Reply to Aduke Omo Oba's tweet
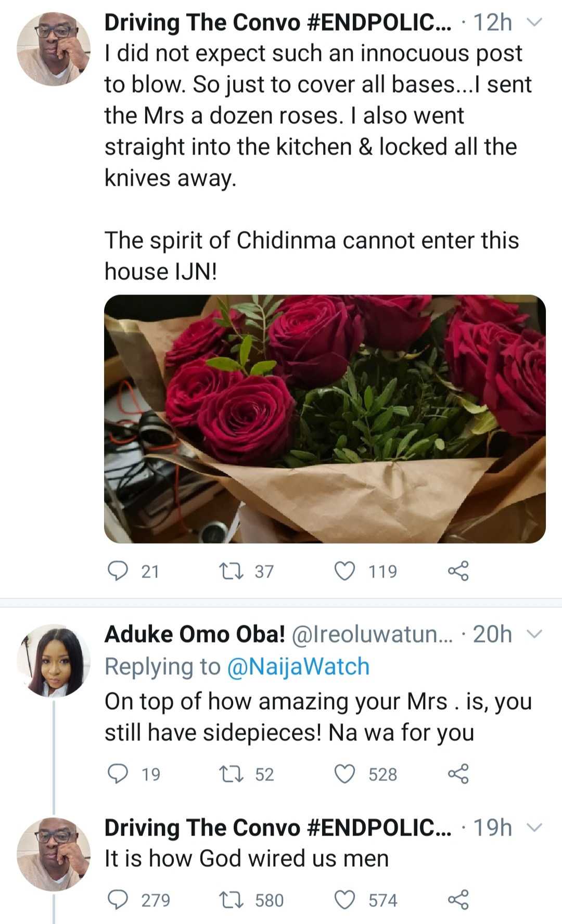 118,774
